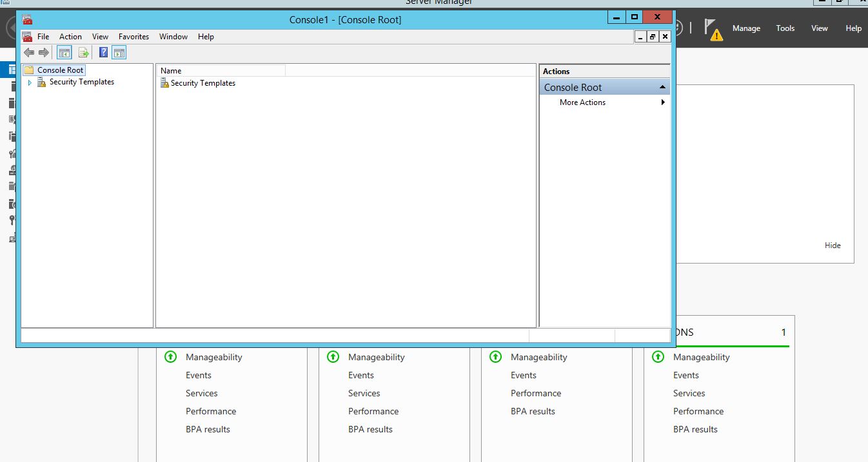Open the View menu in Console1
Image resolution: width=868 pixels, height=462 pixels.
(x=100, y=37)
